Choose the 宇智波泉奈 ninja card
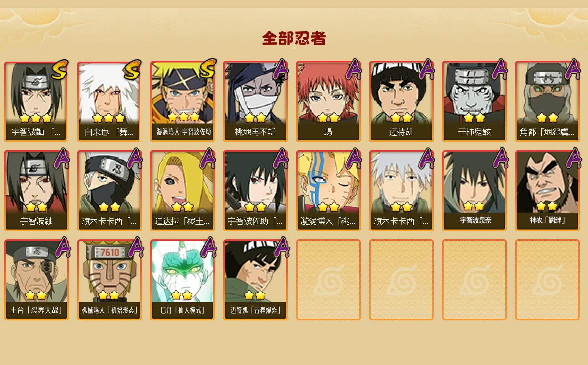Viewport: 588px width, 365px height. click(x=474, y=191)
